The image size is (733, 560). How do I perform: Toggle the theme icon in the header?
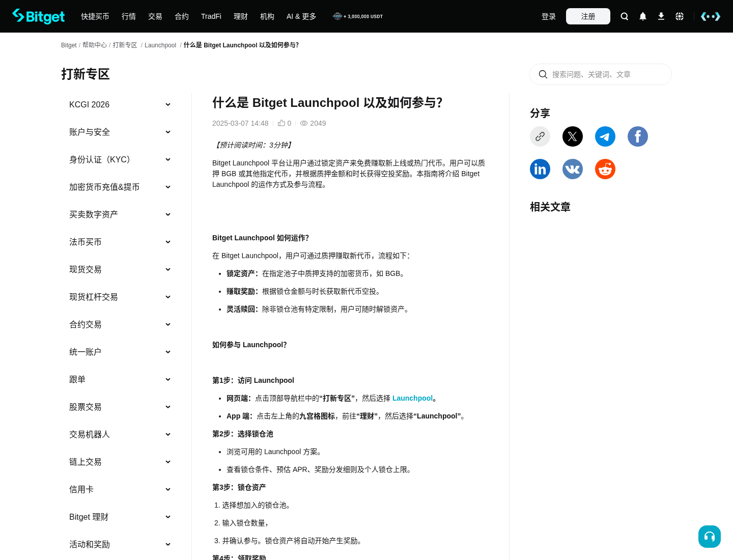tap(711, 16)
